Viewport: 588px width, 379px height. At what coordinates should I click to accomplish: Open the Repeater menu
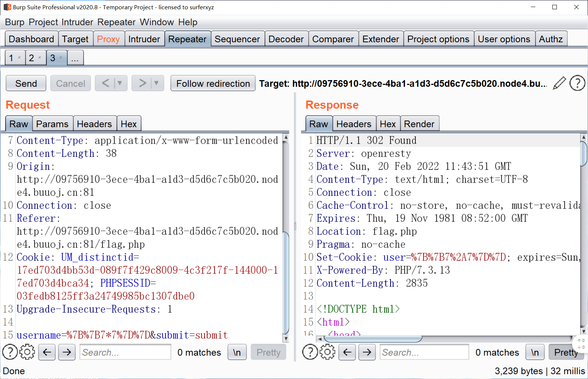pos(117,22)
